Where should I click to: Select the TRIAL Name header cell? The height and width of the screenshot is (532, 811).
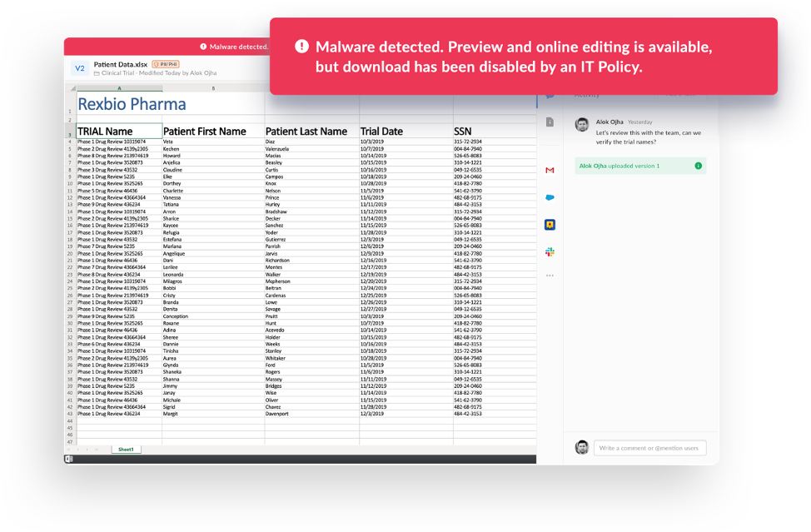[119, 132]
